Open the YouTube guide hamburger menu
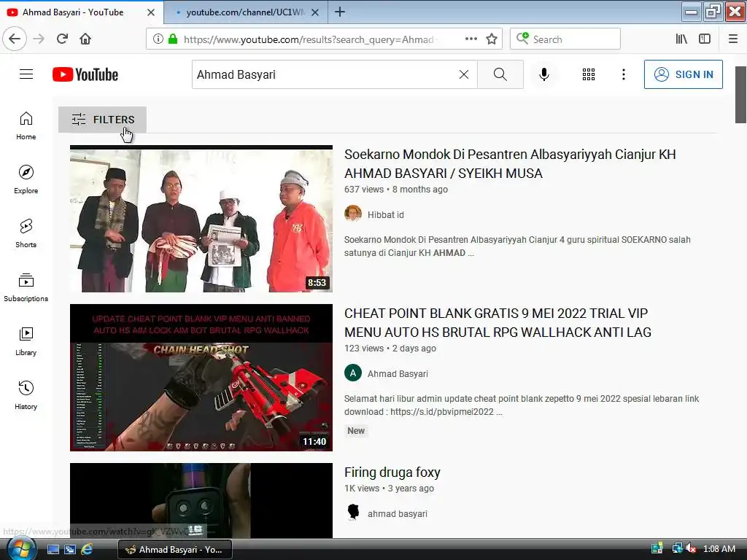Image resolution: width=747 pixels, height=560 pixels. pyautogui.click(x=26, y=74)
